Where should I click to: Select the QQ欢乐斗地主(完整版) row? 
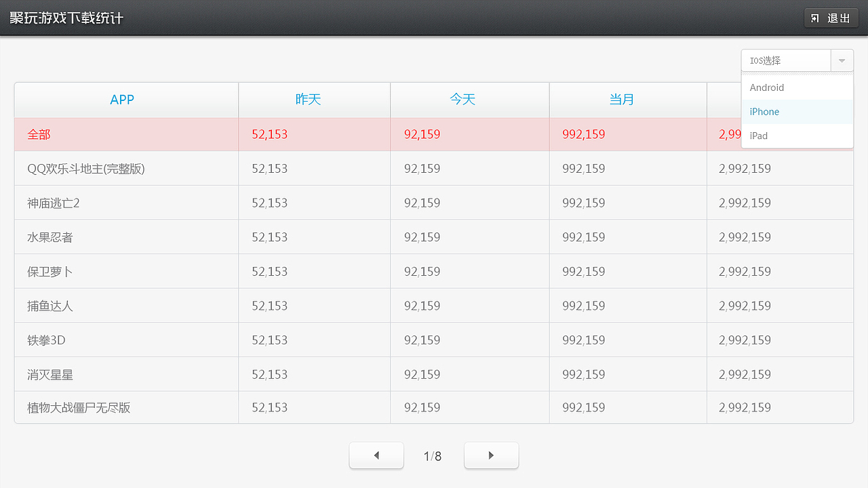pos(434,168)
